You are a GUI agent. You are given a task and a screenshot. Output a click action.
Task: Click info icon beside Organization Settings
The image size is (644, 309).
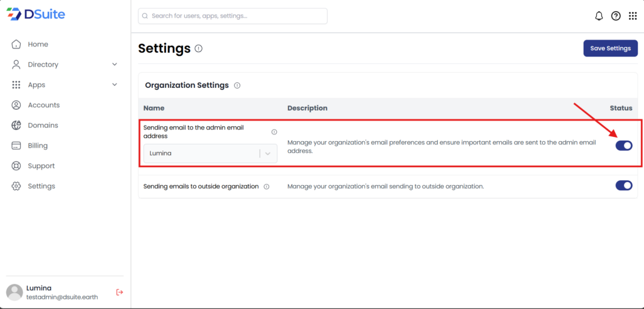point(237,85)
